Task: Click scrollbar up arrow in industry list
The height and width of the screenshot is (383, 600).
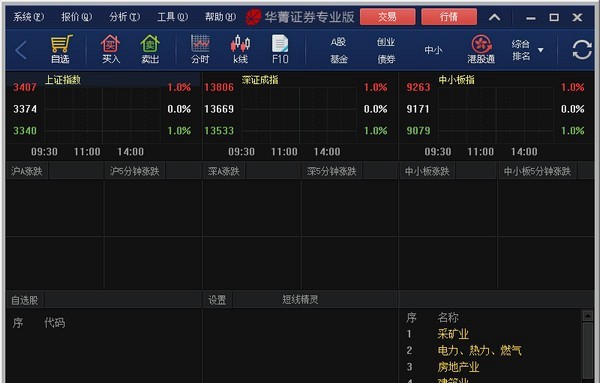Action: pos(588,315)
